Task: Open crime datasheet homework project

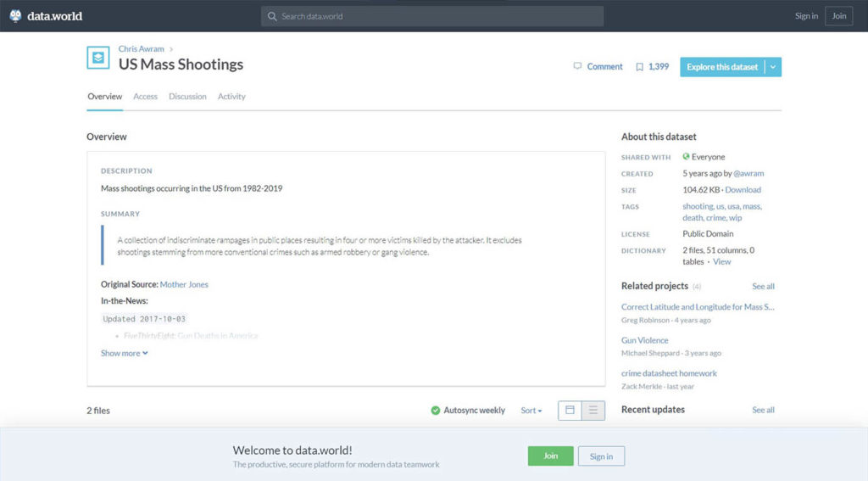Action: [x=669, y=373]
